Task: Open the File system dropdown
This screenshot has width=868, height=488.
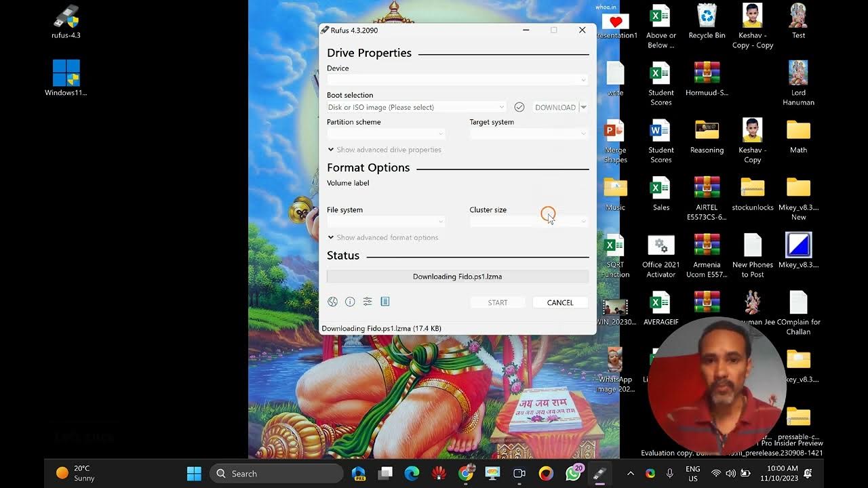Action: pyautogui.click(x=386, y=222)
